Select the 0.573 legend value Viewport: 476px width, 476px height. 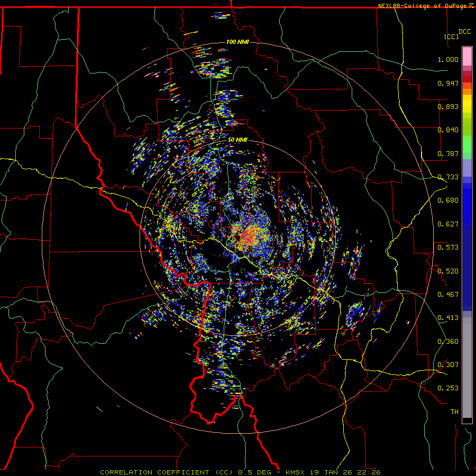click(x=448, y=248)
